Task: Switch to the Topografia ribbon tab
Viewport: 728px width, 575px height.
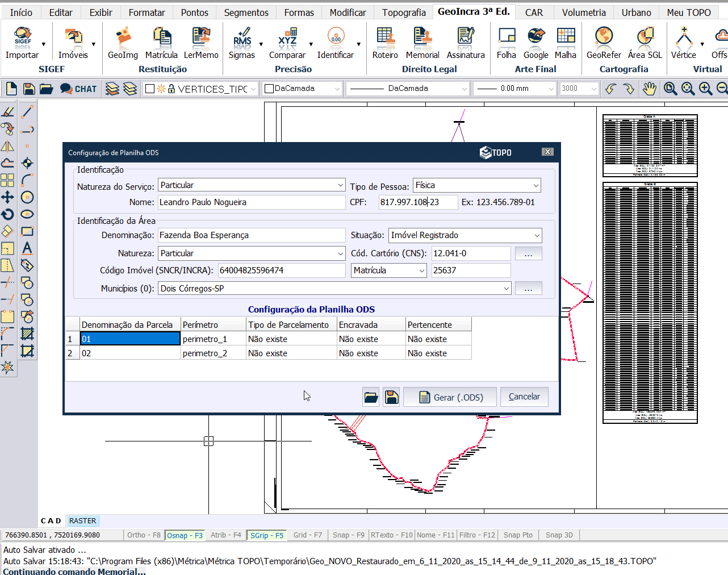Action: pyautogui.click(x=404, y=13)
